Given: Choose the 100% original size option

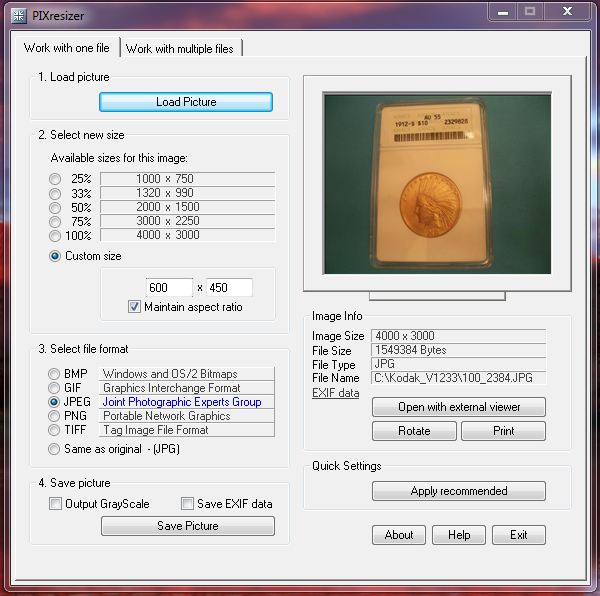Looking at the screenshot, I should [x=55, y=236].
